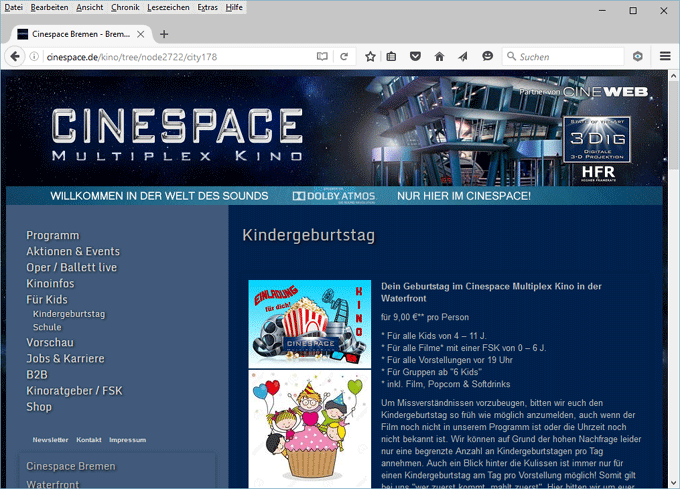Screen dimensions: 680x489
Task: Click the vertical scrollbar thumb
Action: tap(673, 125)
